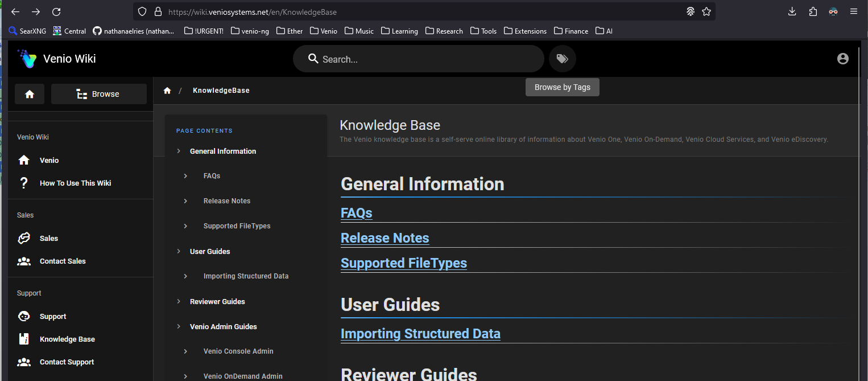Open the Learning bookmarks folder
Viewport: 868px width, 381px height.
coord(399,31)
